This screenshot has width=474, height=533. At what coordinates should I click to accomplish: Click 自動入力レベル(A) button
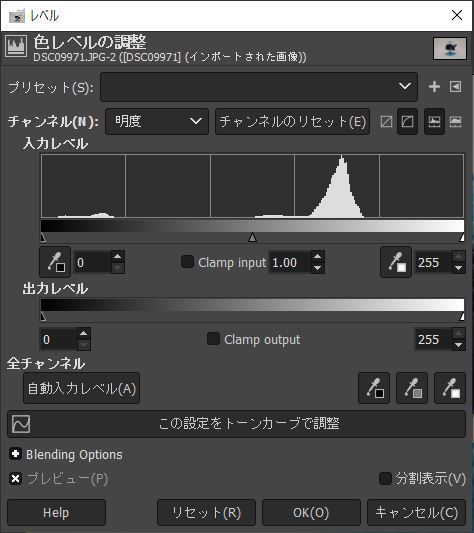pos(82,388)
